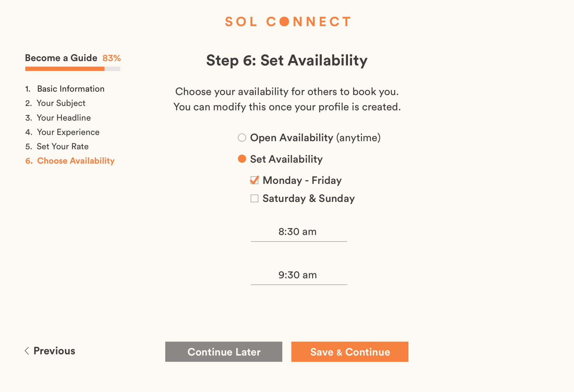Open the 8:30 am start time selector
Image resolution: width=574 pixels, height=392 pixels.
pos(298,232)
